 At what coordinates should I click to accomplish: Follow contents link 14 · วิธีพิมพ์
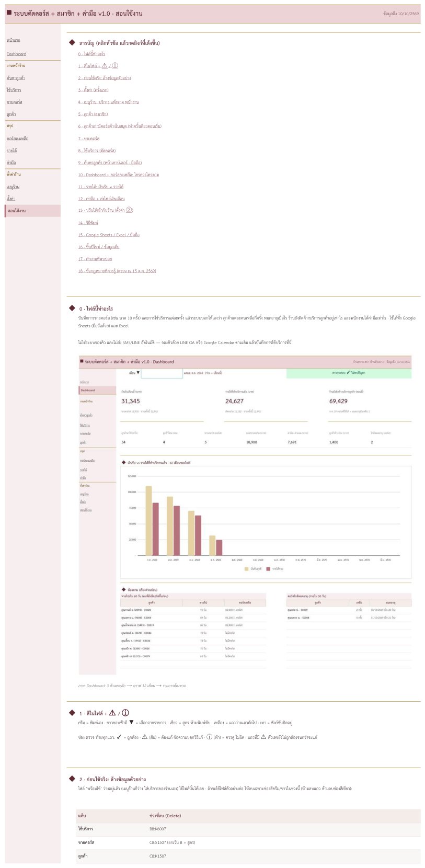tap(88, 223)
